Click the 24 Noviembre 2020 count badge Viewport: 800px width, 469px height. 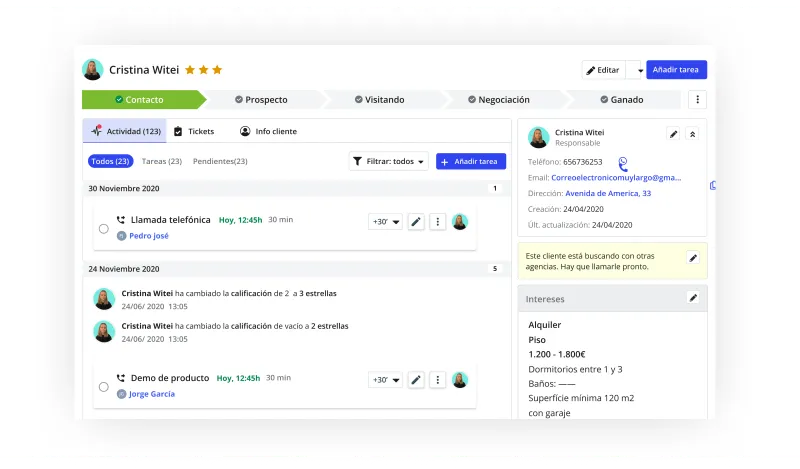click(x=495, y=269)
